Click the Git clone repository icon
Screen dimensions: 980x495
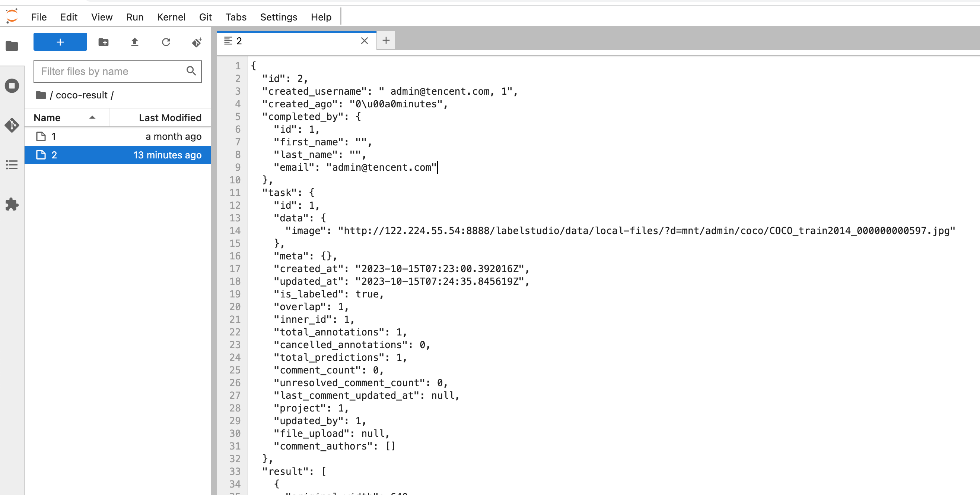(197, 42)
